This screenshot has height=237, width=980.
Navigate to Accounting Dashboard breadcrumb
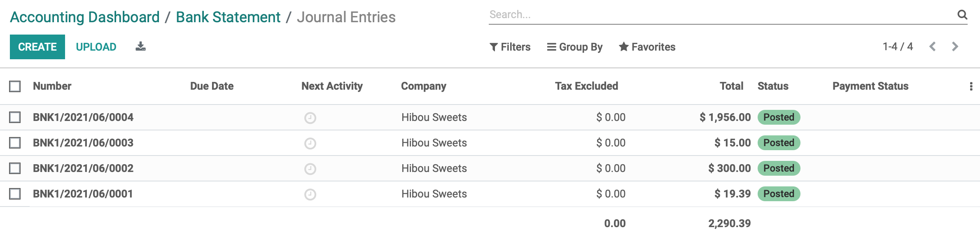click(85, 17)
